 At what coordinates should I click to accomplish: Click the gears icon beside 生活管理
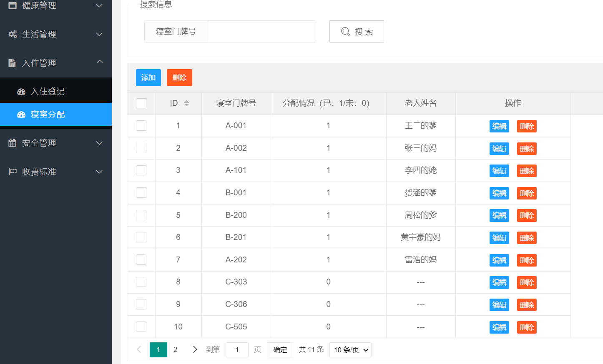(x=13, y=34)
